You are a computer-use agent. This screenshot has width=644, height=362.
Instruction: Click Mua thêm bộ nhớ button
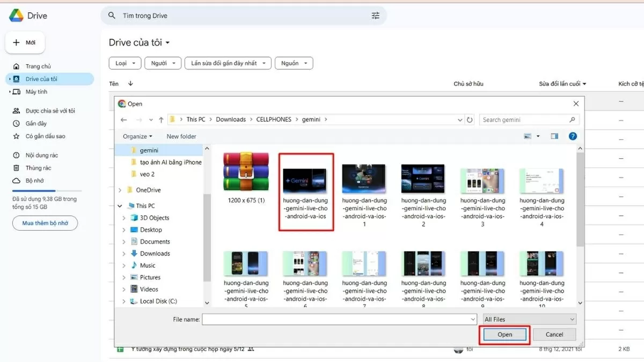pos(45,223)
